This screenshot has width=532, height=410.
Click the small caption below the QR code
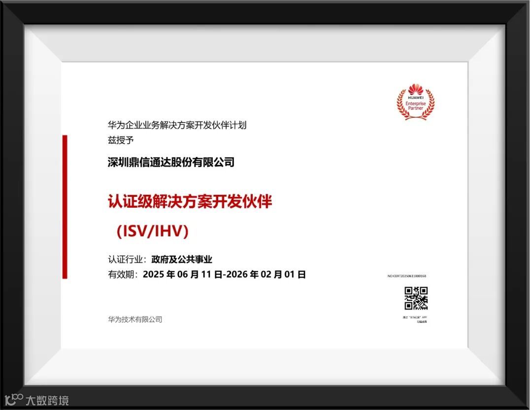pos(415,319)
